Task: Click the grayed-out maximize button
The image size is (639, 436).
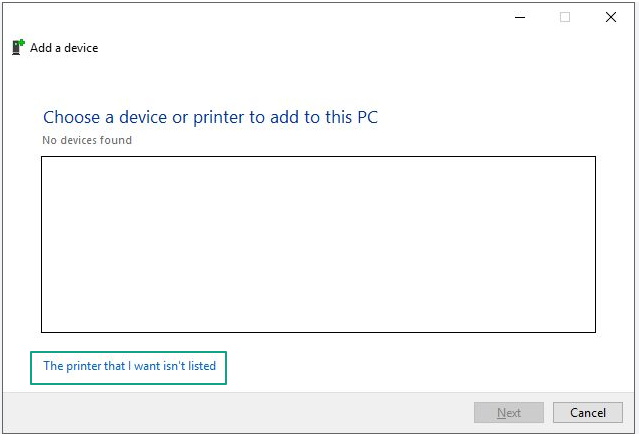Action: point(565,17)
